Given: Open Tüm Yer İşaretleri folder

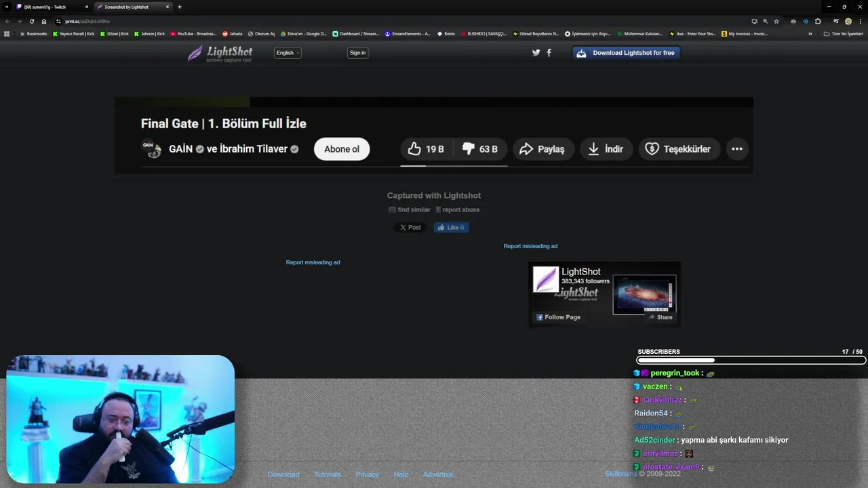Looking at the screenshot, I should tap(843, 34).
